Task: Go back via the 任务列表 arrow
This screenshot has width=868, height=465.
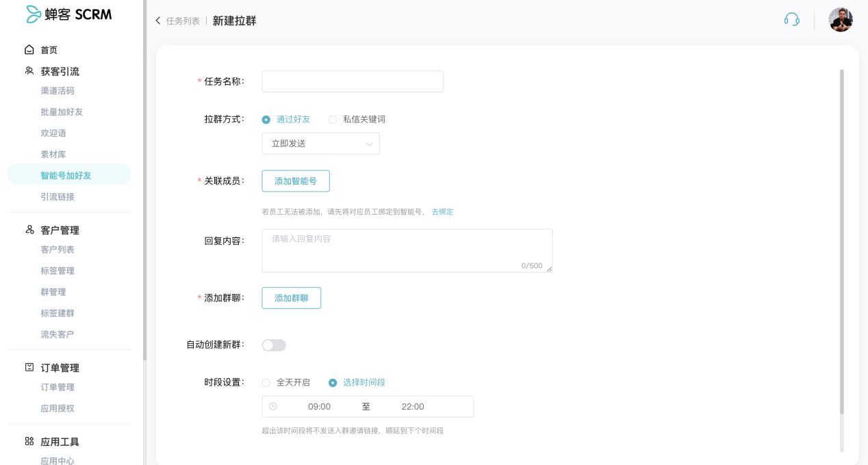Action: [158, 21]
